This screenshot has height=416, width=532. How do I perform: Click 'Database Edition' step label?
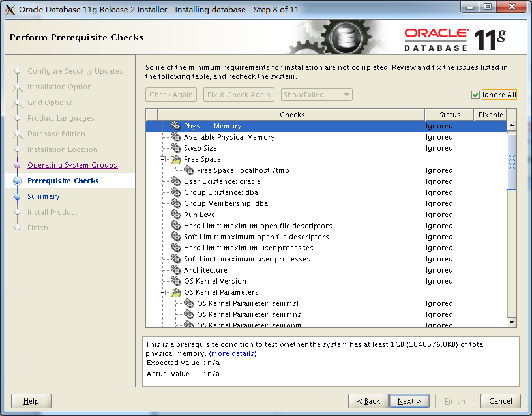(x=56, y=134)
